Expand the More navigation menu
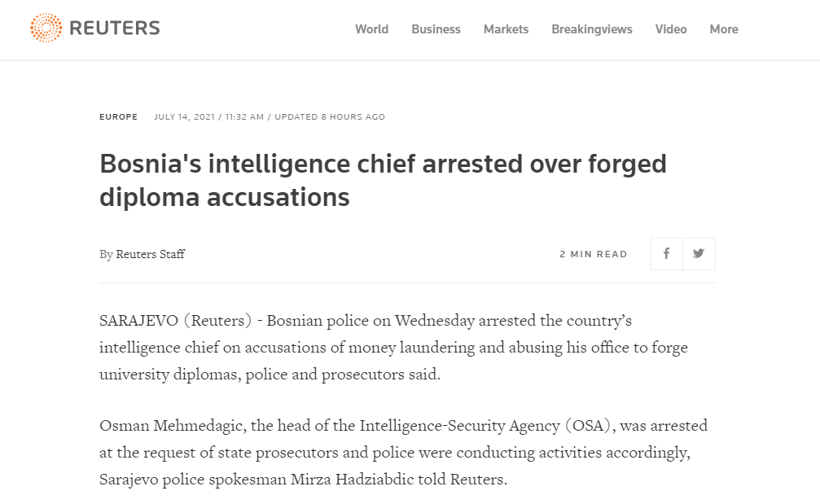This screenshot has width=820, height=504. click(723, 29)
